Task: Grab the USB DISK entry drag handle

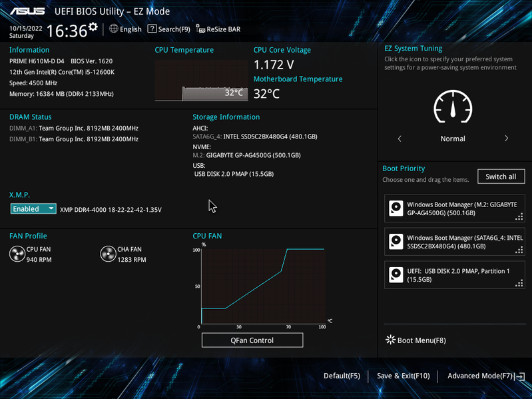Action: (519, 283)
